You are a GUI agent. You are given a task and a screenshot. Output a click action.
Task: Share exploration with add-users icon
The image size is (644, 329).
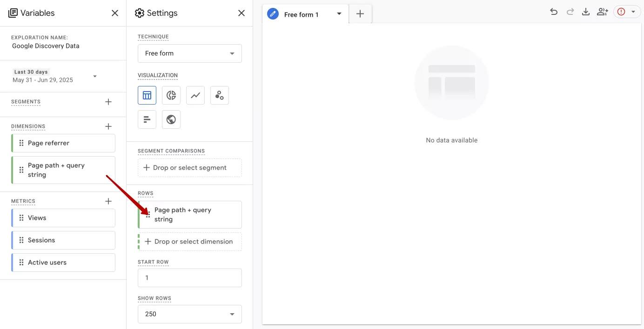pyautogui.click(x=603, y=12)
